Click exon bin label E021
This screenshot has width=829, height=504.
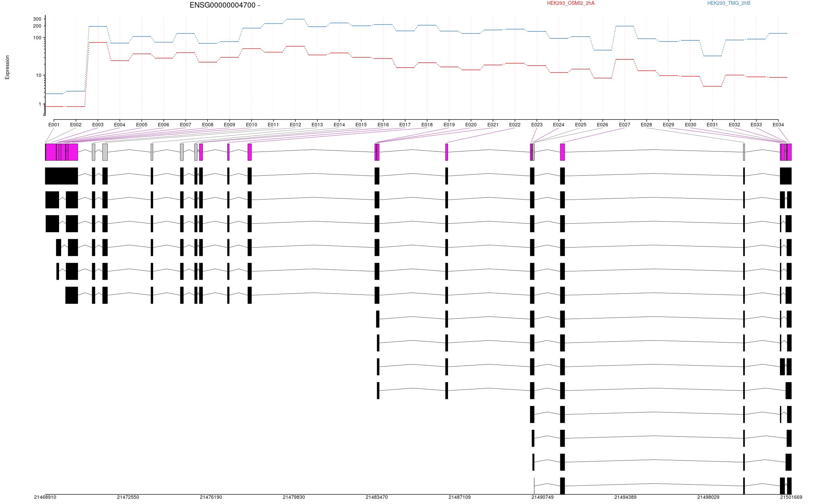click(493, 125)
